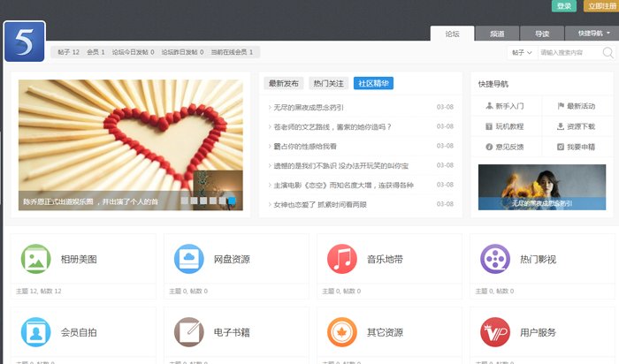Click the 资源下载 download icon
This screenshot has height=364, width=619.
[x=560, y=126]
